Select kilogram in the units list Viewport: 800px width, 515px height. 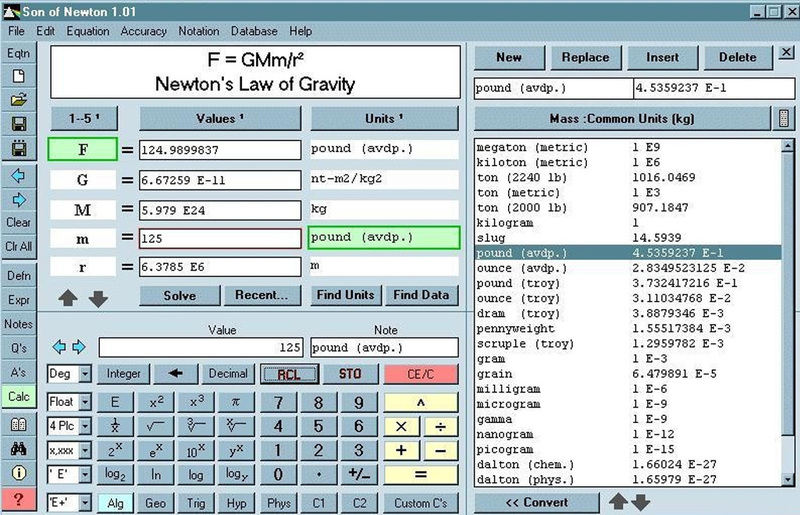tap(628, 223)
